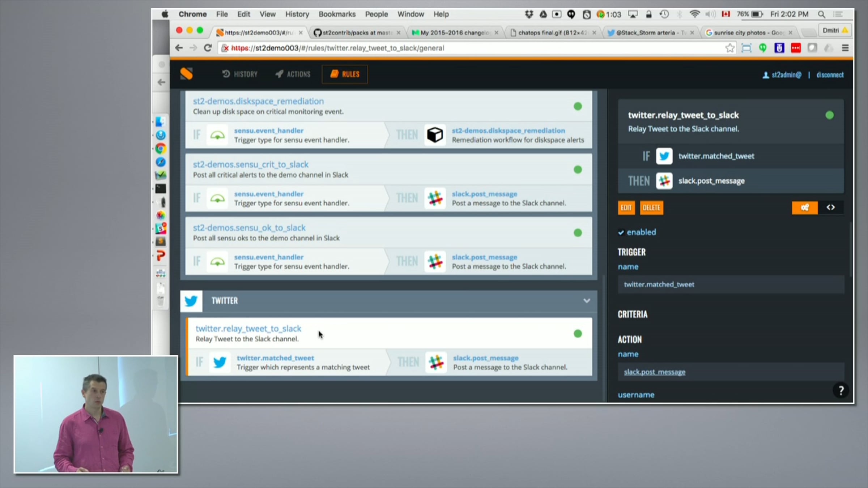Viewport: 868px width, 488px height.
Task: Reload the page with the refresh icon
Action: [x=208, y=48]
